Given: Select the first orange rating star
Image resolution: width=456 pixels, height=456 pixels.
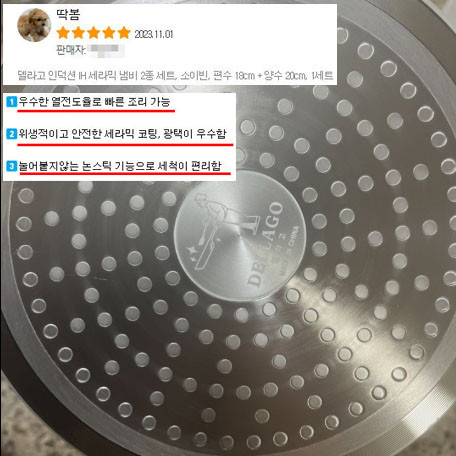Looking at the screenshot, I should [63, 33].
